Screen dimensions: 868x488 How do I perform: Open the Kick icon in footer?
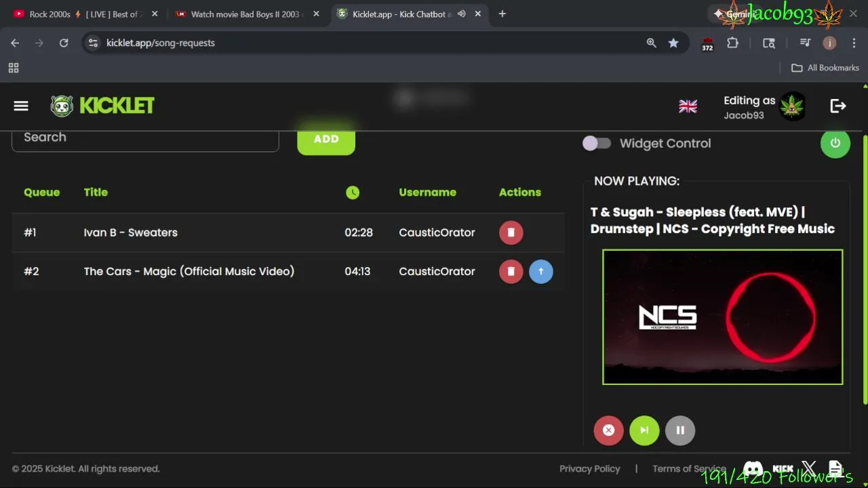783,468
